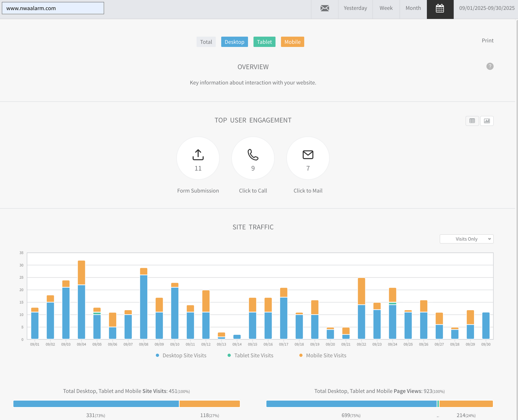
Task: Open the Visits Only dropdown
Action: (x=466, y=239)
